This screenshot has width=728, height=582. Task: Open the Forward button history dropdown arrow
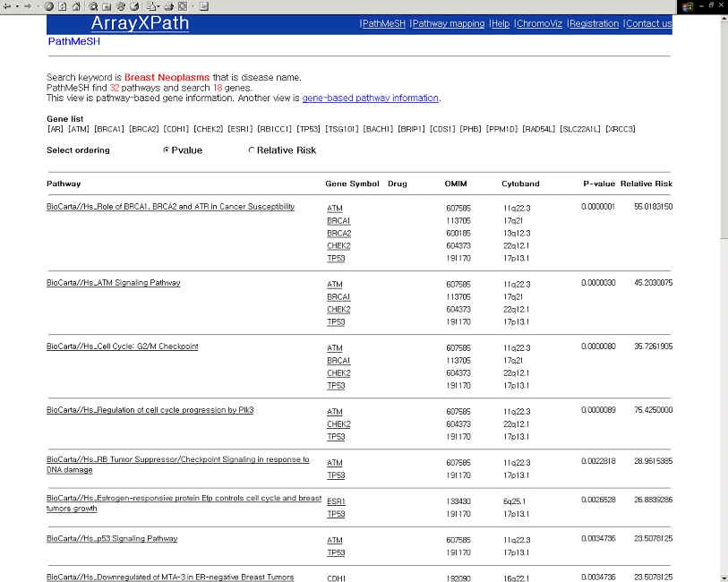pyautogui.click(x=38, y=6)
